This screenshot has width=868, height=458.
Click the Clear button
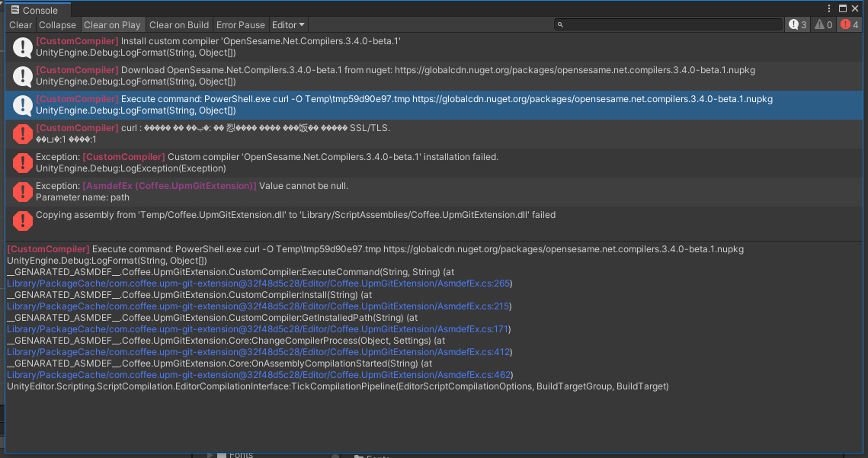coord(20,24)
